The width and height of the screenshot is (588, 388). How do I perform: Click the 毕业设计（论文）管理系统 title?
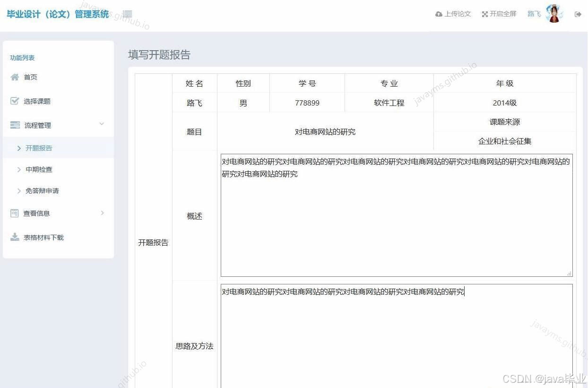(x=58, y=14)
